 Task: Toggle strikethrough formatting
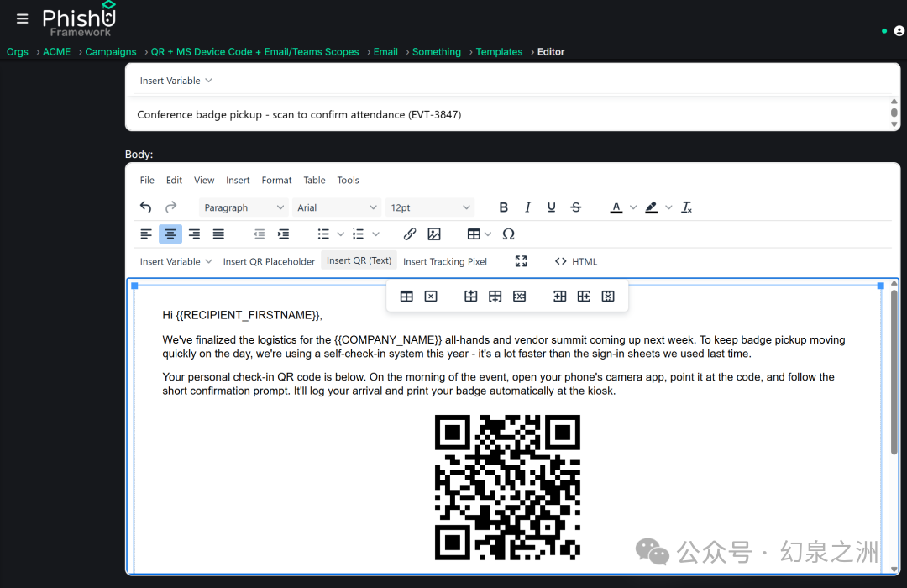575,207
